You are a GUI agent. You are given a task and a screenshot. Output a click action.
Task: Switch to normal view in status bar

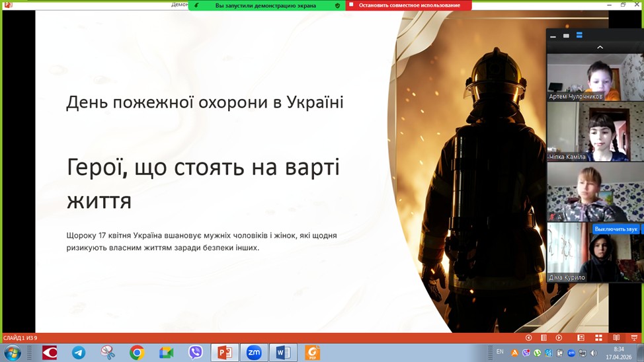click(581, 338)
